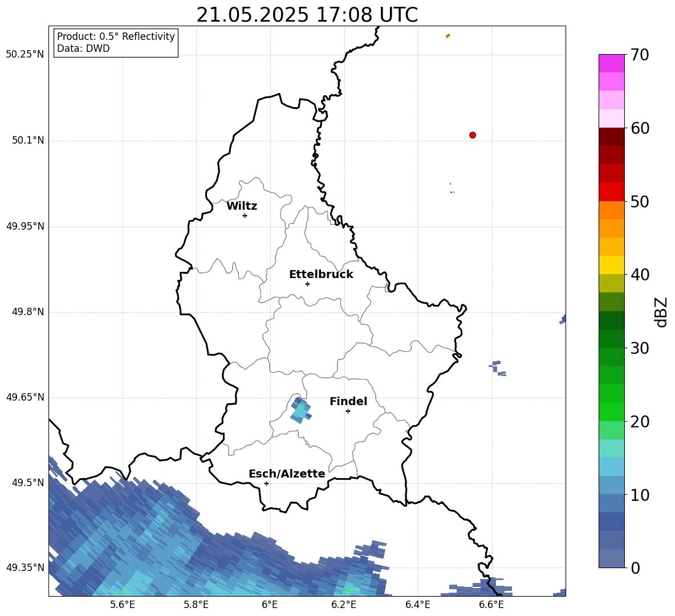Click the title 21.05.2025 17:08 UTC
The height and width of the screenshot is (616, 675).
pos(307,15)
